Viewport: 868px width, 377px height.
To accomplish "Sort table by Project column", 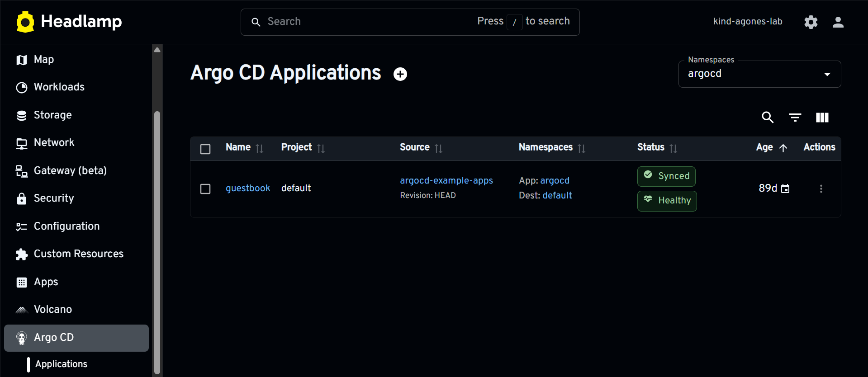I will pyautogui.click(x=321, y=148).
